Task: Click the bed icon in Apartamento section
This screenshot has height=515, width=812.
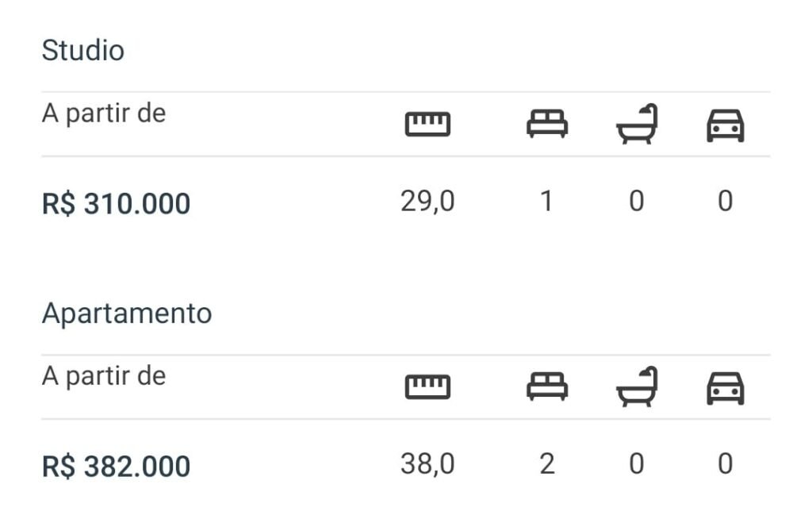Action: 547,386
